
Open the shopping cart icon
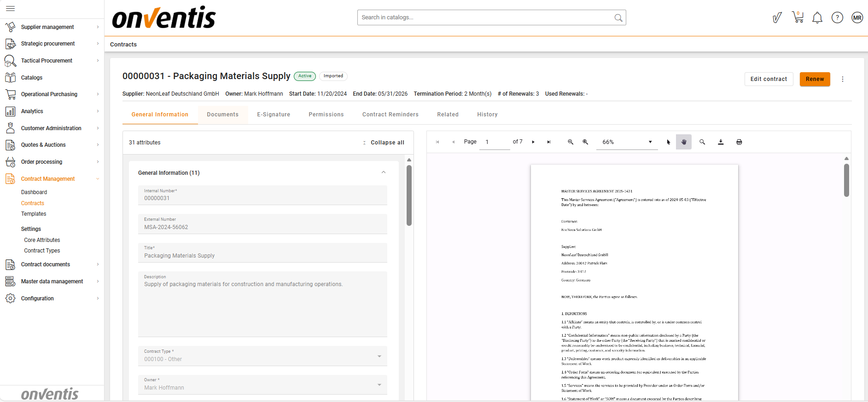pos(798,17)
